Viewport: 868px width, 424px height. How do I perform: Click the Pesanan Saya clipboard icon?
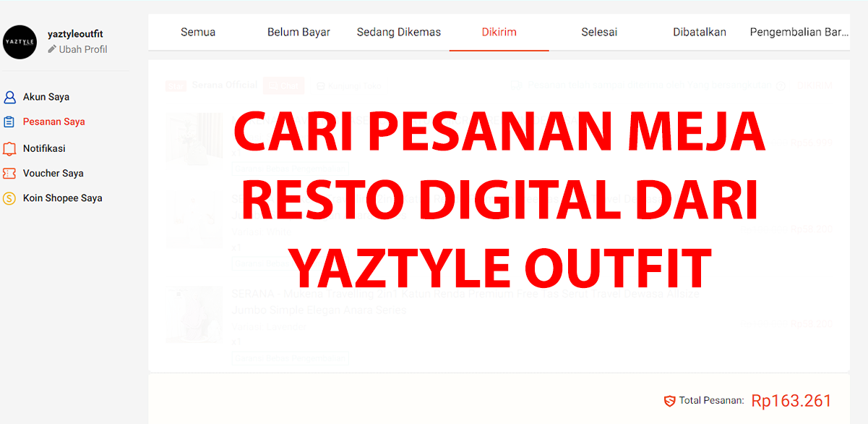click(x=9, y=122)
